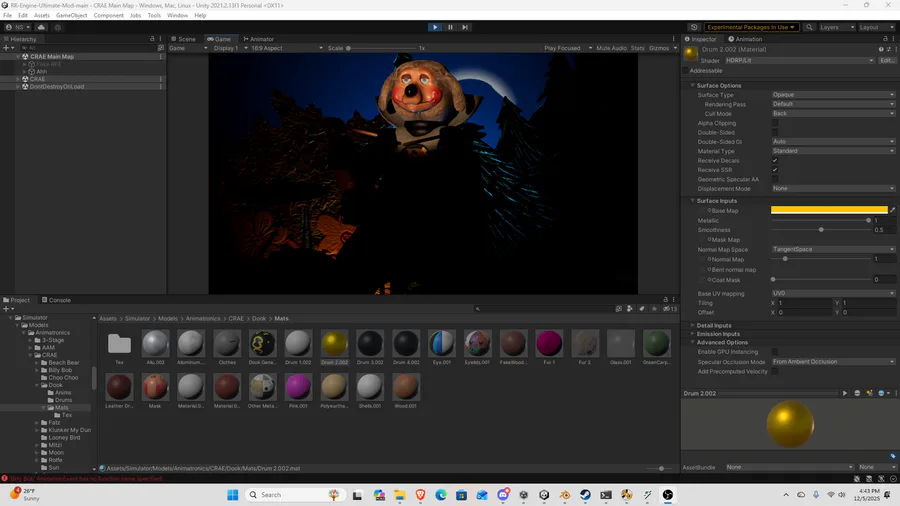Image resolution: width=900 pixels, height=506 pixels.
Task: Click the Step frame button
Action: click(465, 27)
